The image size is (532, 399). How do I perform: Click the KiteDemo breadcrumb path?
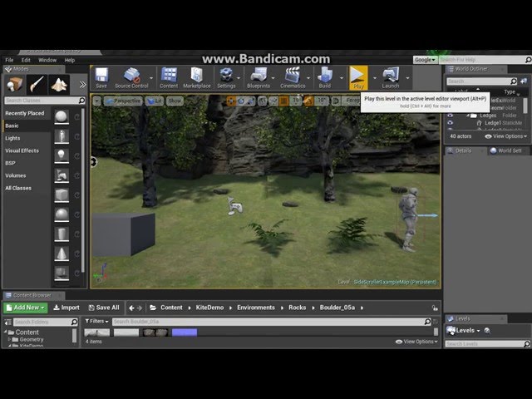point(209,308)
